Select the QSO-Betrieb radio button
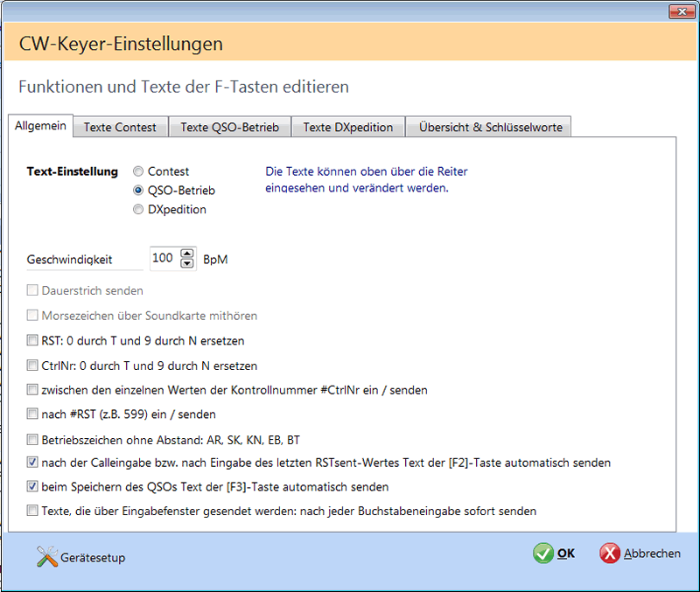Image resolution: width=700 pixels, height=592 pixels. [138, 191]
